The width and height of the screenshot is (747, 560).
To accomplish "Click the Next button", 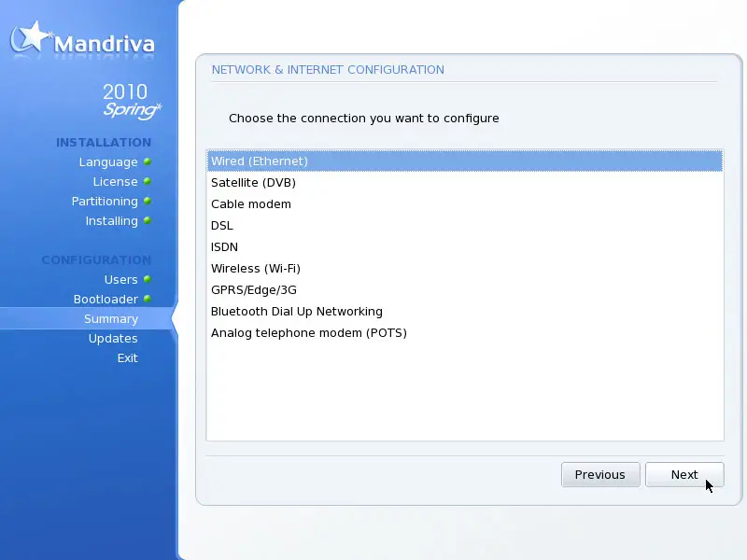I will 684,475.
